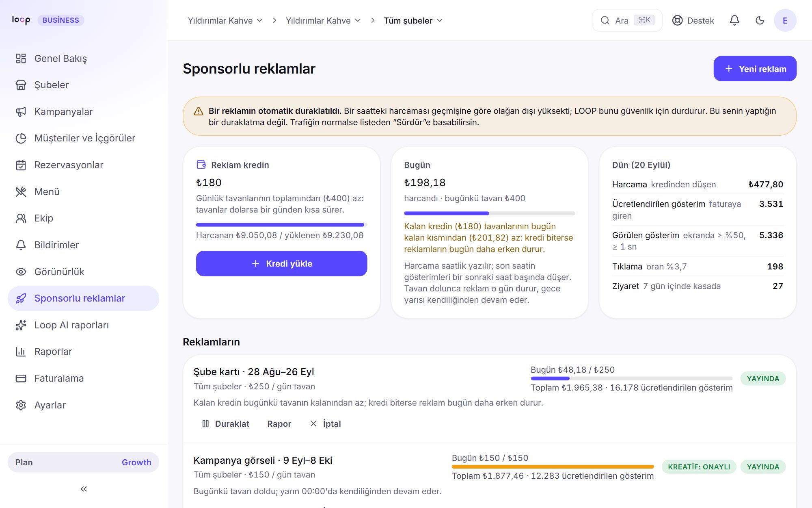Click Şube kartı daily budget progress bar

coord(631,378)
